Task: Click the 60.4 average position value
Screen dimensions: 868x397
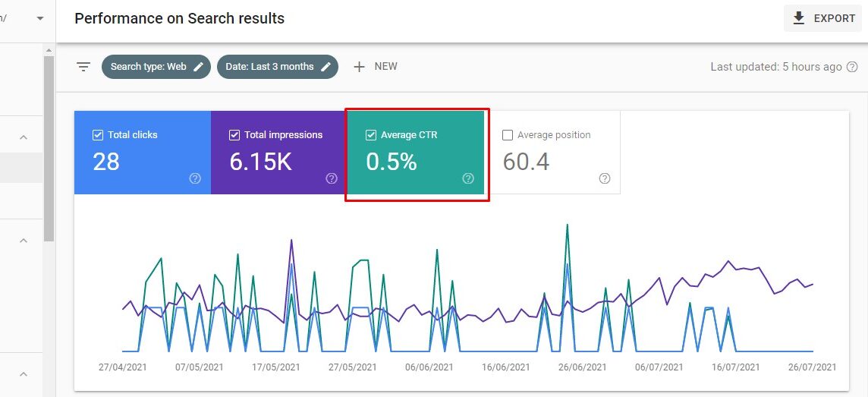Action: 526,162
